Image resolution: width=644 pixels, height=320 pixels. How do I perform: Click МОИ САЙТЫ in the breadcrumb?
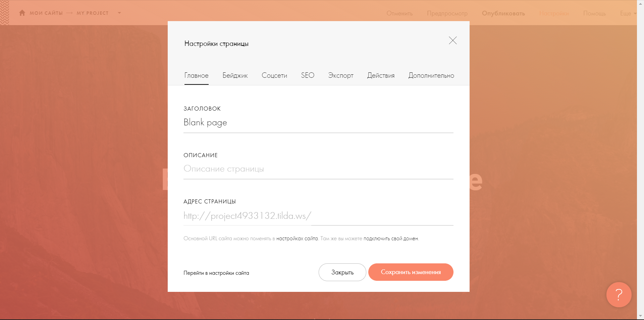click(46, 13)
